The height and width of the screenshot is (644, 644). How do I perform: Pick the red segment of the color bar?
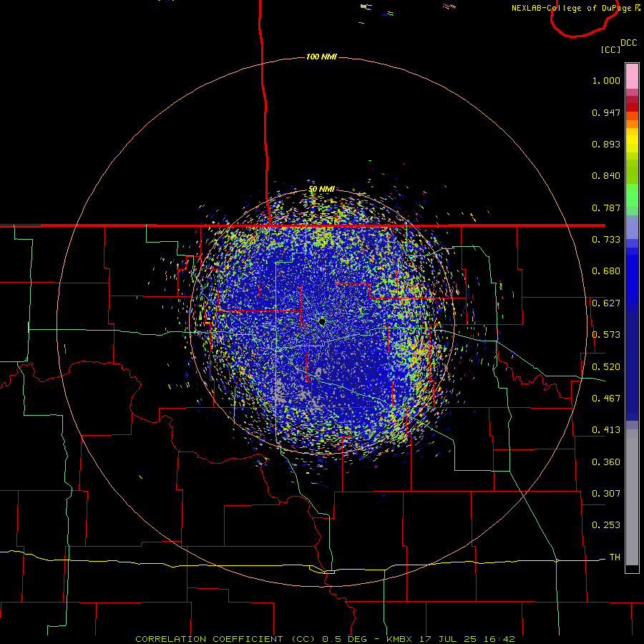tap(632, 107)
